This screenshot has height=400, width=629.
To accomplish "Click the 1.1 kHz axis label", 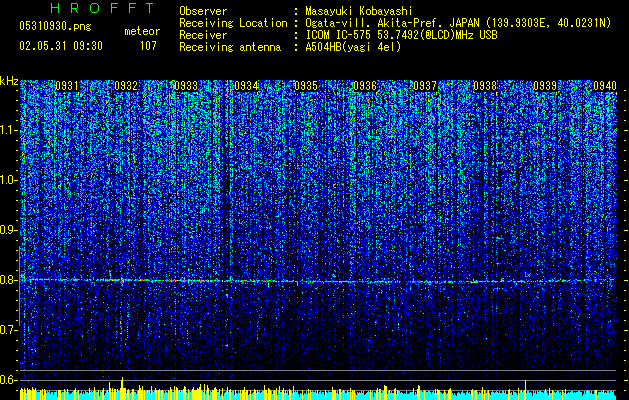I will point(9,130).
